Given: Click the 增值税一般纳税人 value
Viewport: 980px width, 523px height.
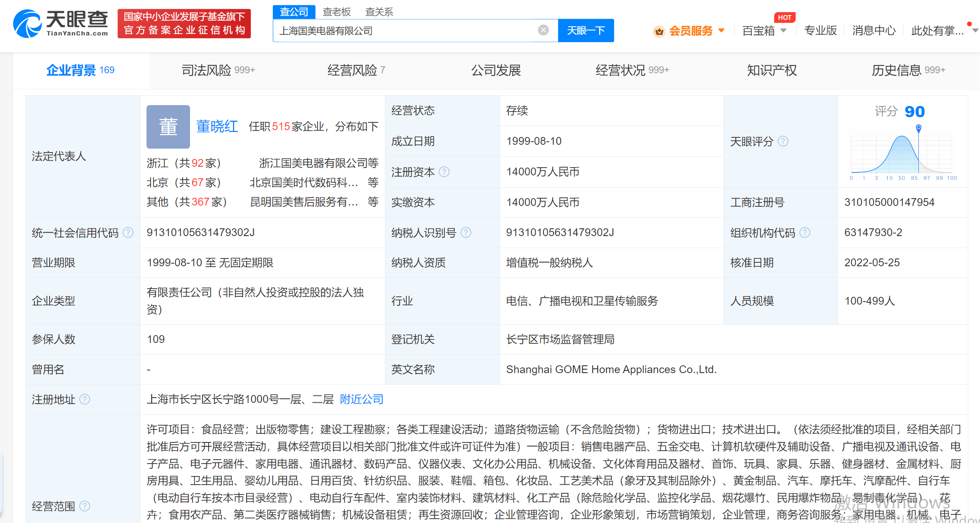Looking at the screenshot, I should 549,263.
